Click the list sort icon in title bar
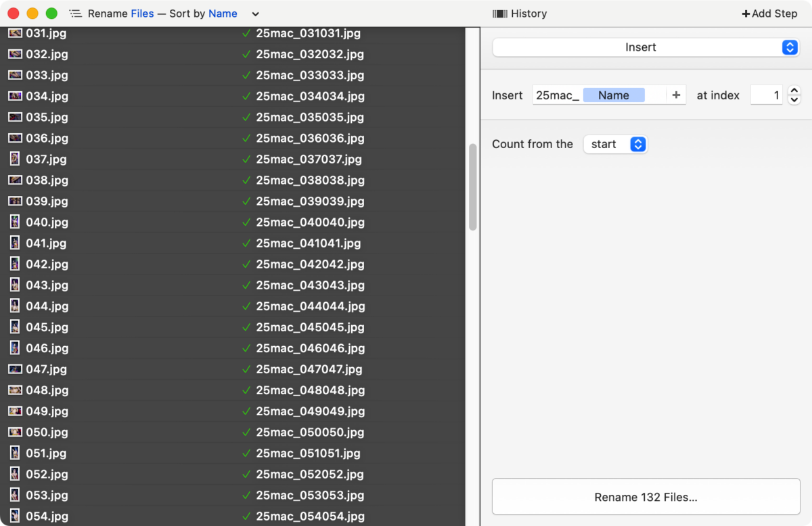The image size is (812, 526). click(75, 14)
